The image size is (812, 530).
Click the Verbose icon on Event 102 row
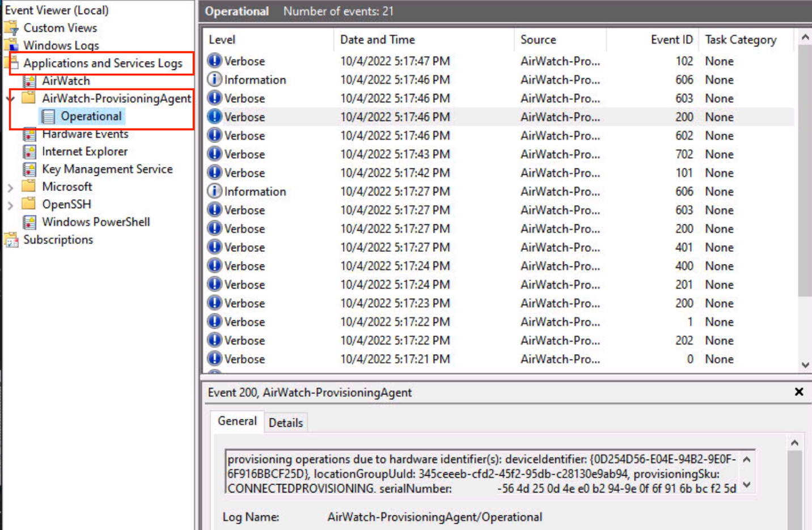click(215, 61)
